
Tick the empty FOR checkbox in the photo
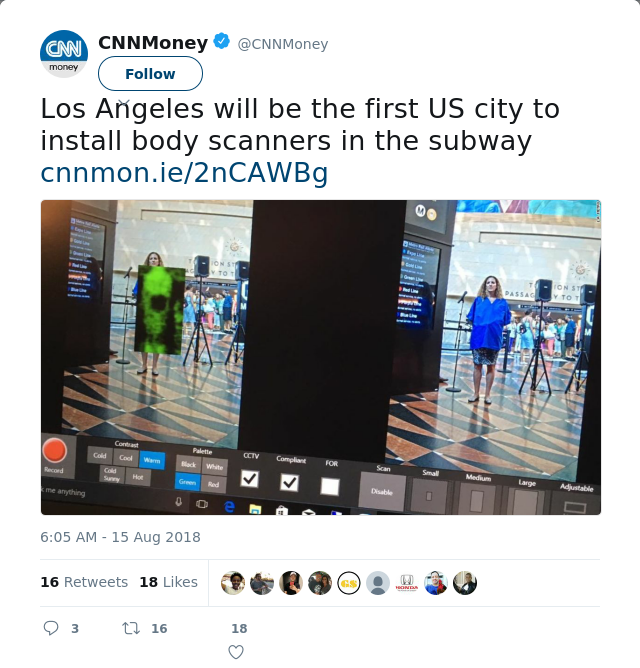(330, 486)
